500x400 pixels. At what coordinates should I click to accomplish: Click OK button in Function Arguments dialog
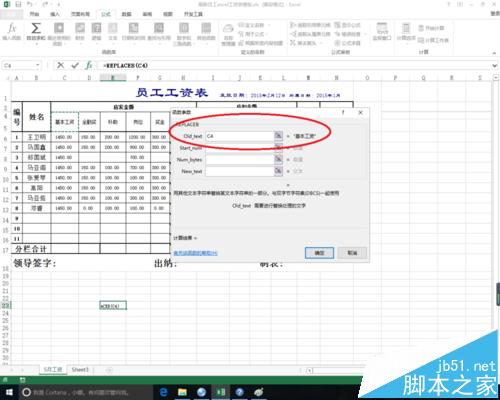(319, 253)
